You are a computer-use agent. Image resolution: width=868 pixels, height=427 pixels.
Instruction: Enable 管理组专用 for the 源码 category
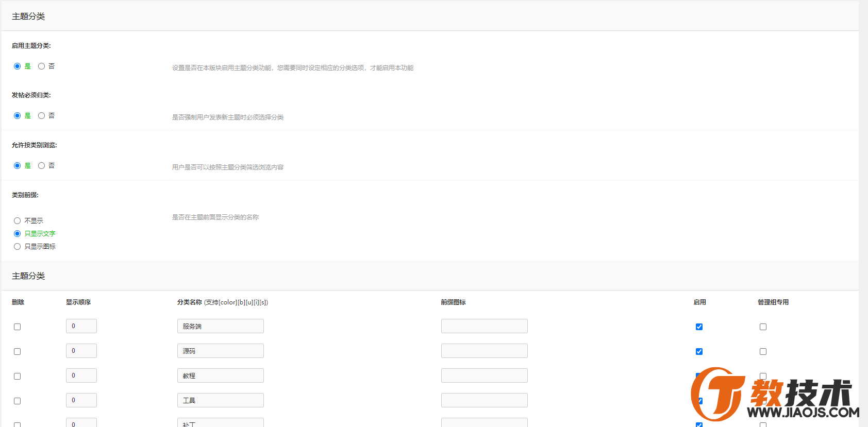[763, 352]
